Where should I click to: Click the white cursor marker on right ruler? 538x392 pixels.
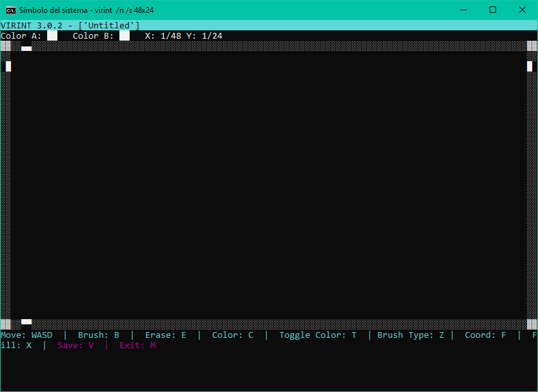[530, 66]
